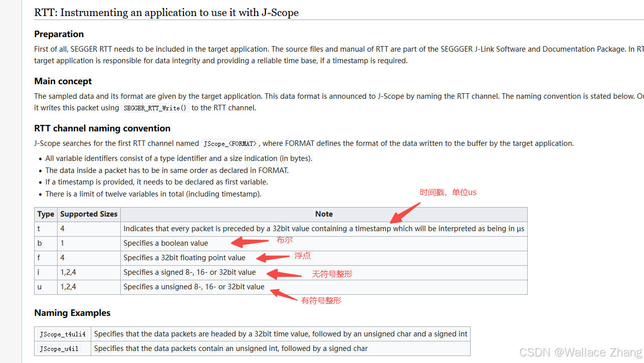The image size is (644, 363).
Task: Click the bullet about timestamp declared as first variable
Action: pos(156,182)
